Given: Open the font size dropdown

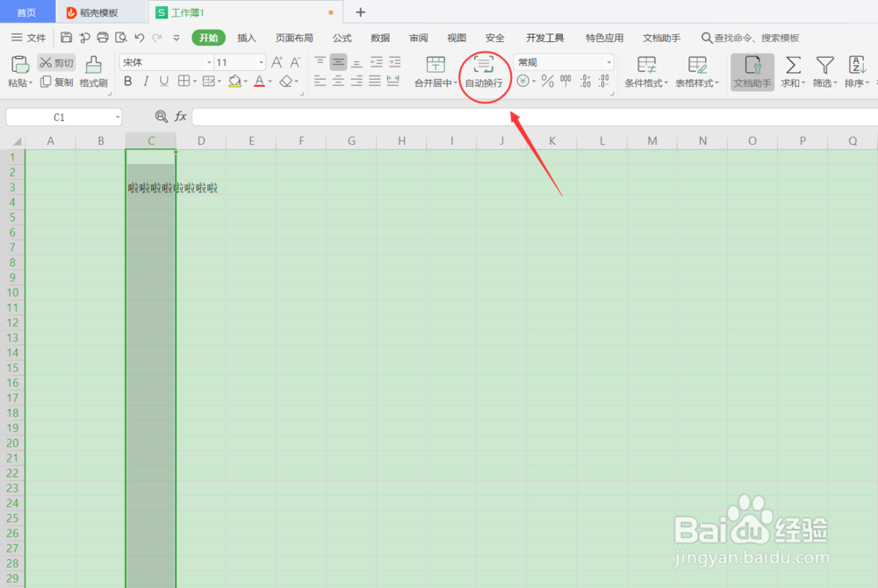Looking at the screenshot, I should [x=261, y=61].
